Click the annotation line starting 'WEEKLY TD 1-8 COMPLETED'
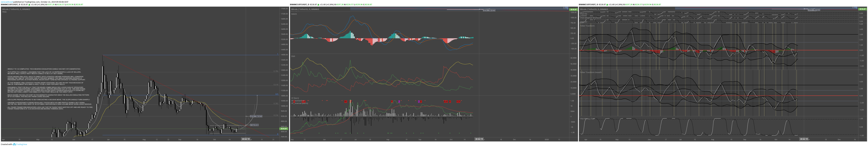868x147 pixels. tap(44, 69)
